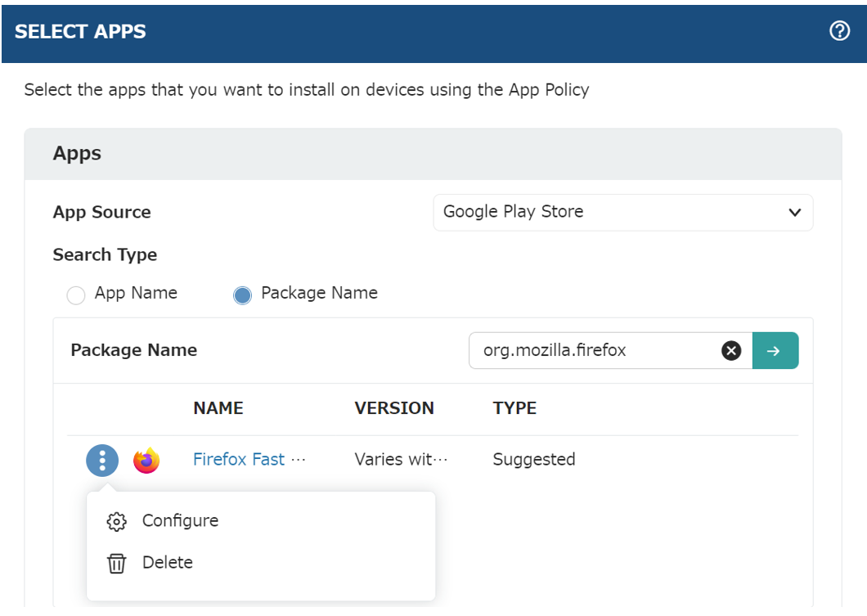The image size is (867, 616).
Task: Click the NAME column header
Action: (218, 408)
